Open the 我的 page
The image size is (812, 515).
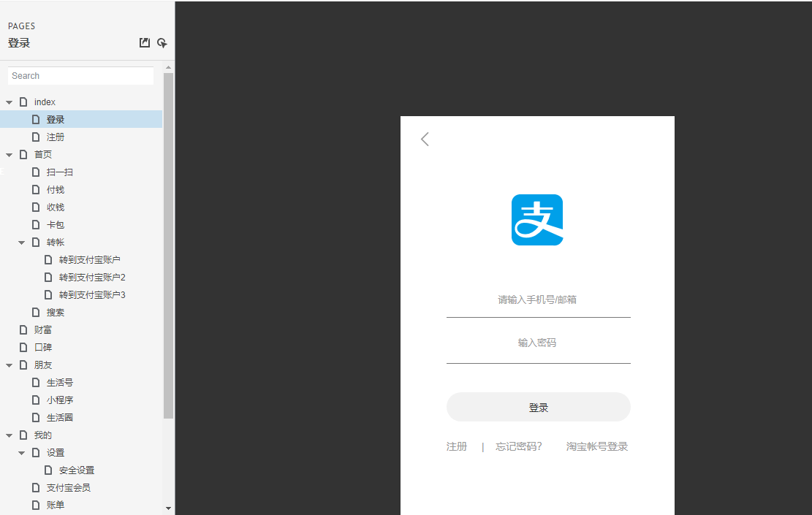43,435
